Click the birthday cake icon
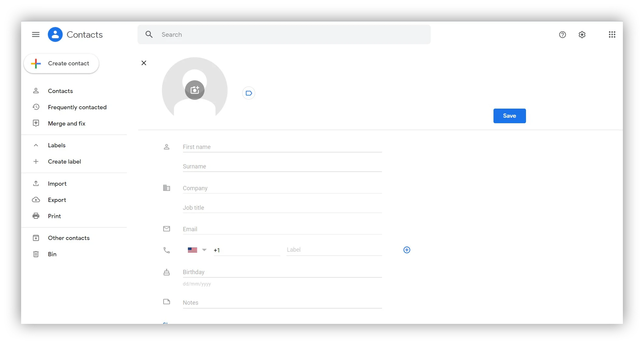Screen dimensions: 644x345 point(166,272)
